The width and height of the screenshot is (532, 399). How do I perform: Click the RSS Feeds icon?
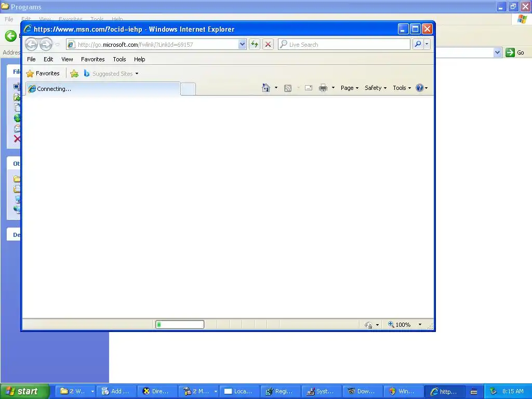point(288,88)
